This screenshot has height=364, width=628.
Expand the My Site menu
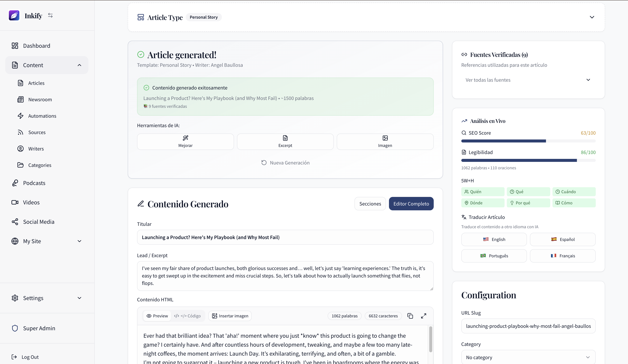[79, 241]
